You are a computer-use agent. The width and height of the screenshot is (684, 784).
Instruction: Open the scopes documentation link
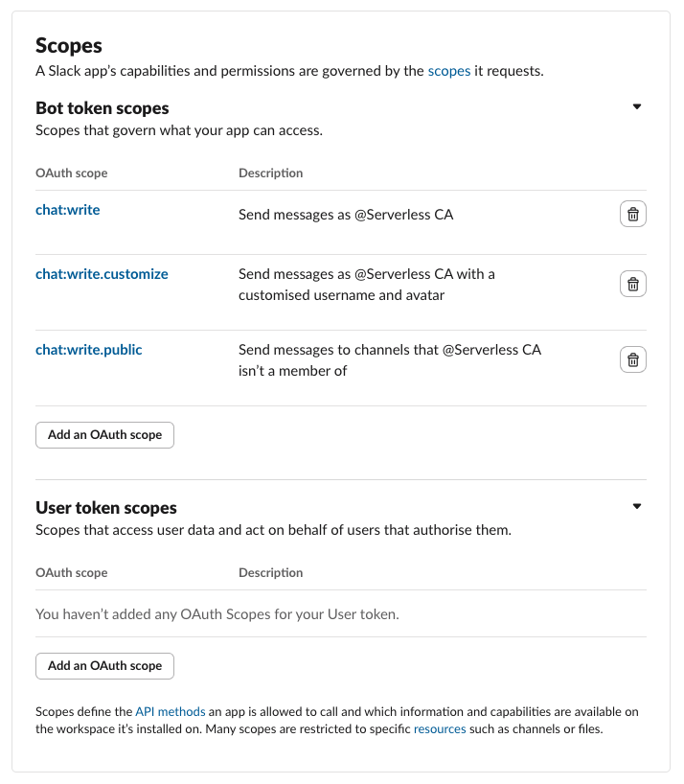coord(449,70)
